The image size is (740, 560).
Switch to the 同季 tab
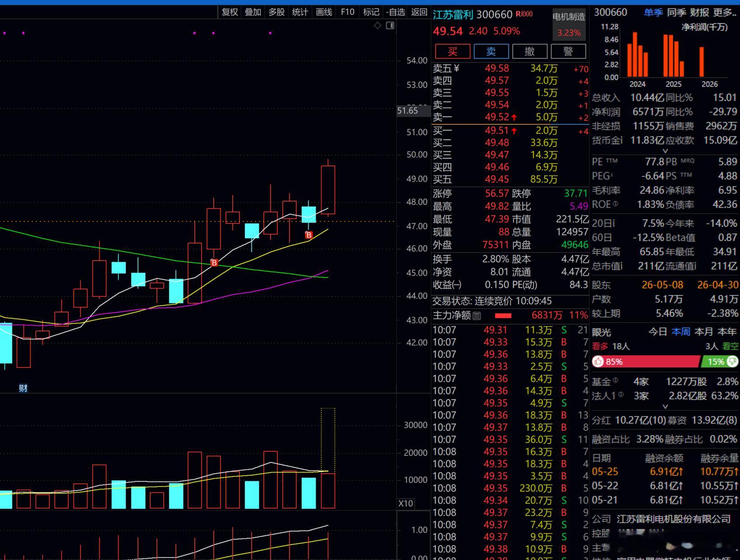676,13
